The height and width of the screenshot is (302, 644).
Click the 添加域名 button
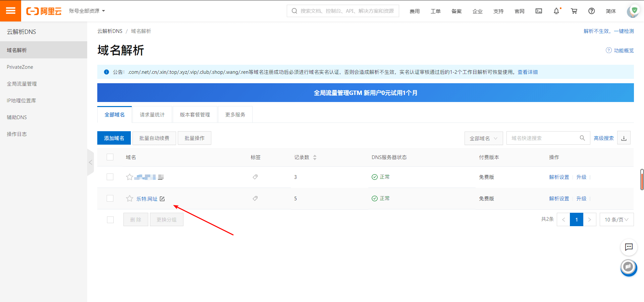(114, 138)
